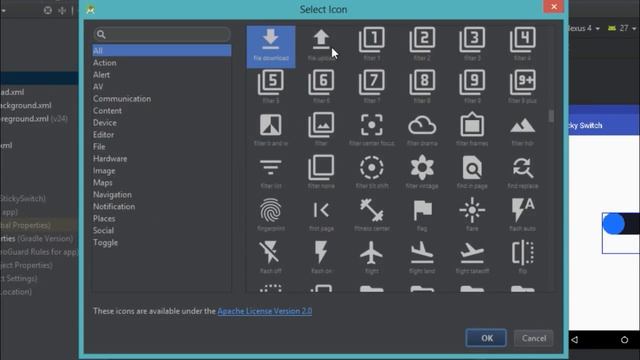The width and height of the screenshot is (640, 360).
Task: Cancel the Select Icon dialog
Action: [533, 338]
